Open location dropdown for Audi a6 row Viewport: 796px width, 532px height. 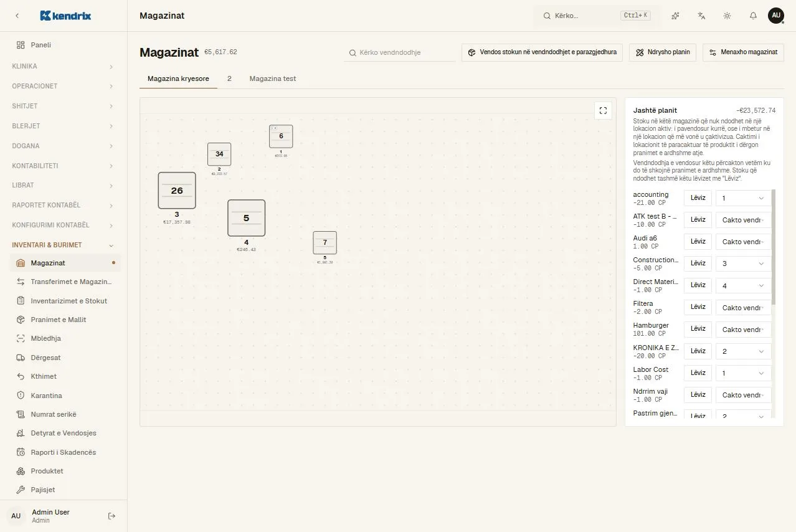[x=743, y=242]
